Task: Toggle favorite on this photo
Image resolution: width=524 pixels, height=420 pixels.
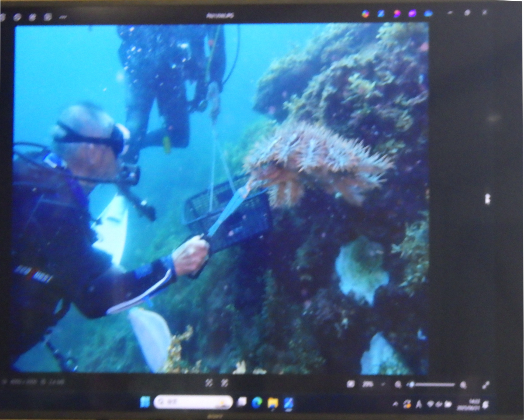Action: click(x=48, y=17)
